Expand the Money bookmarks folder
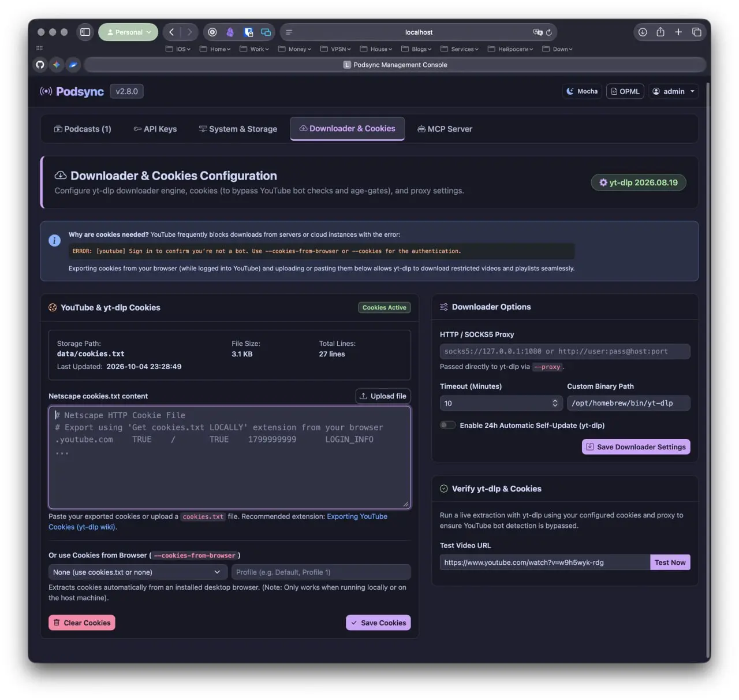739x700 pixels. click(294, 49)
